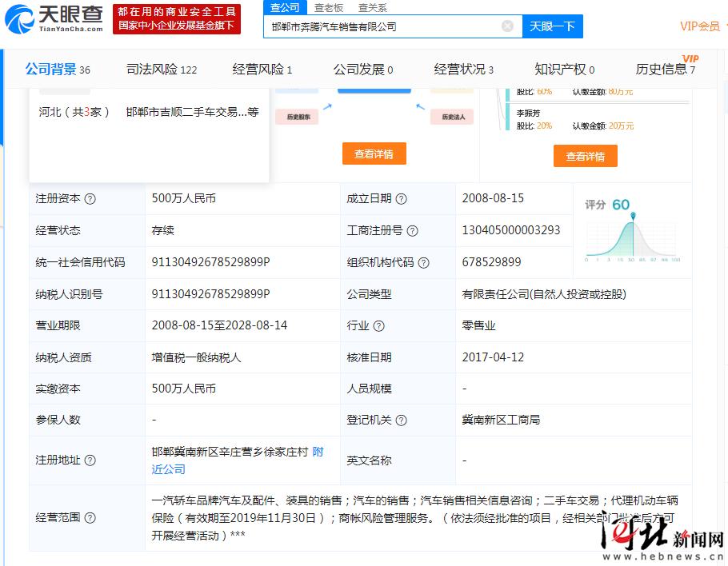This screenshot has width=728, height=566.
Task: Clear the search box using the x icon
Action: click(508, 26)
